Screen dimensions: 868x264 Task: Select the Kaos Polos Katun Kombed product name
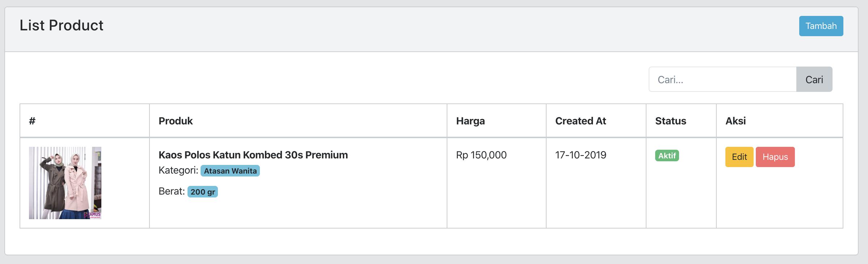(253, 155)
